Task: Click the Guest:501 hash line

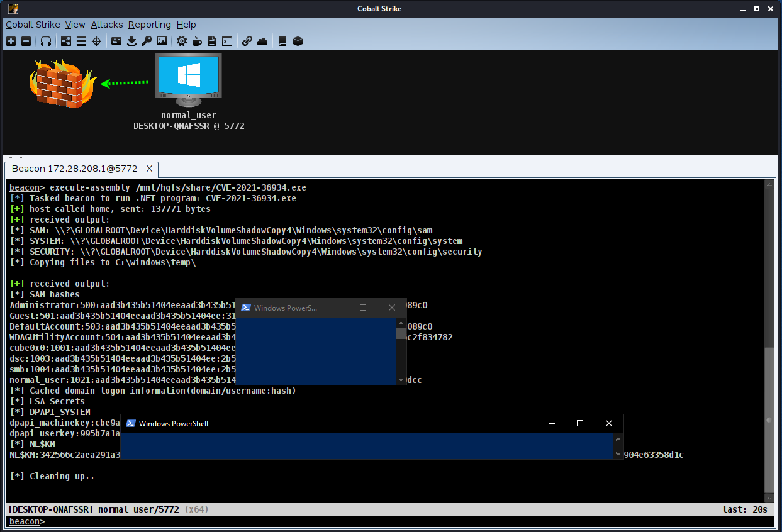Action: point(123,316)
